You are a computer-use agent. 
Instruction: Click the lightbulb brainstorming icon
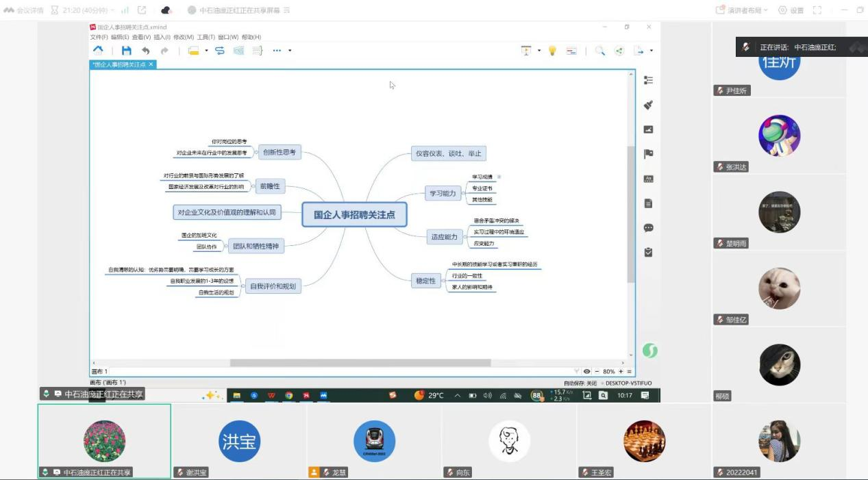552,51
